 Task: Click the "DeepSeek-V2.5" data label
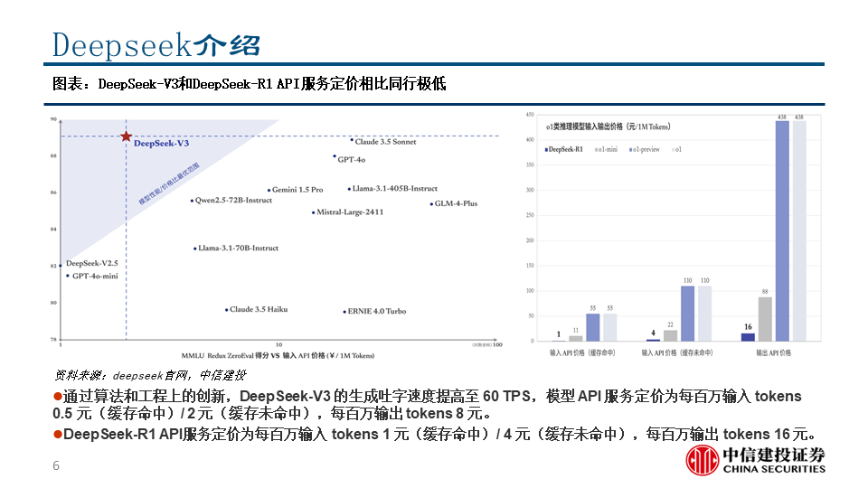click(92, 263)
